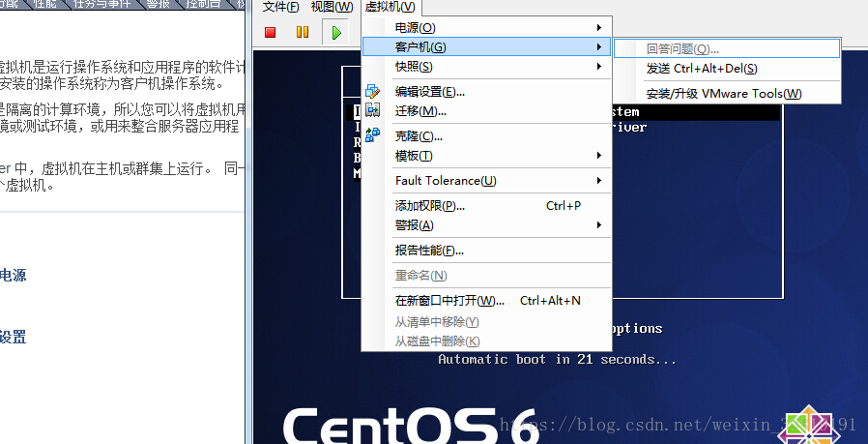Select the 客户机(G) menu entry
868x444 pixels.
[486, 47]
